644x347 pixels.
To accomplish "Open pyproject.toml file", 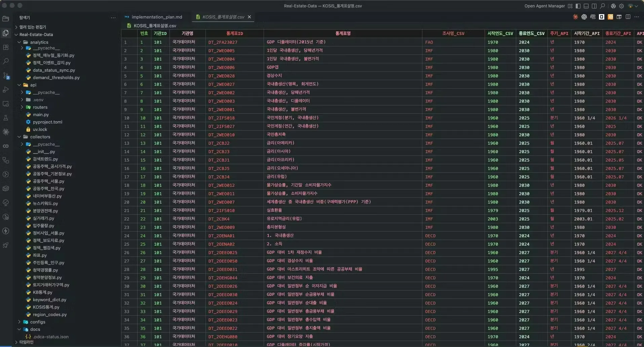I will [x=47, y=122].
